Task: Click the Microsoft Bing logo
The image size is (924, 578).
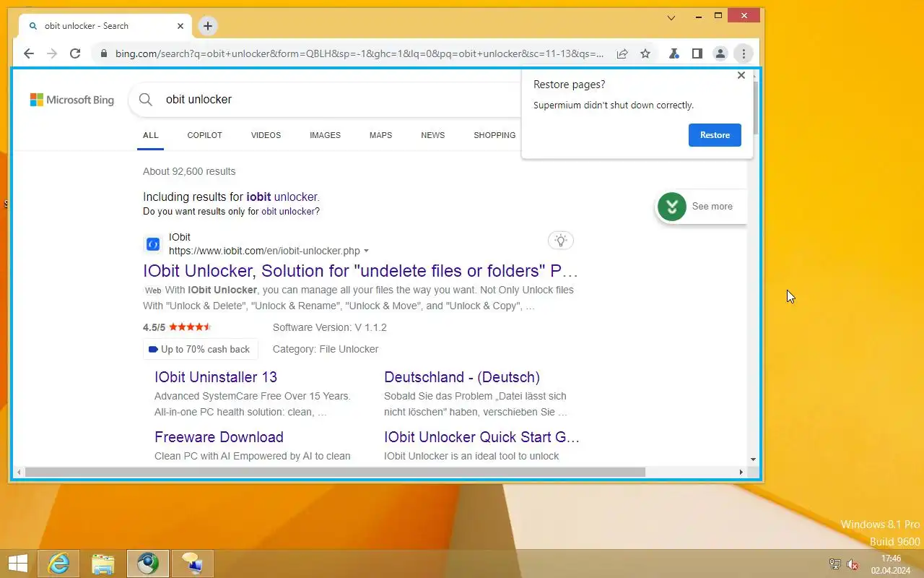Action: pyautogui.click(x=72, y=100)
